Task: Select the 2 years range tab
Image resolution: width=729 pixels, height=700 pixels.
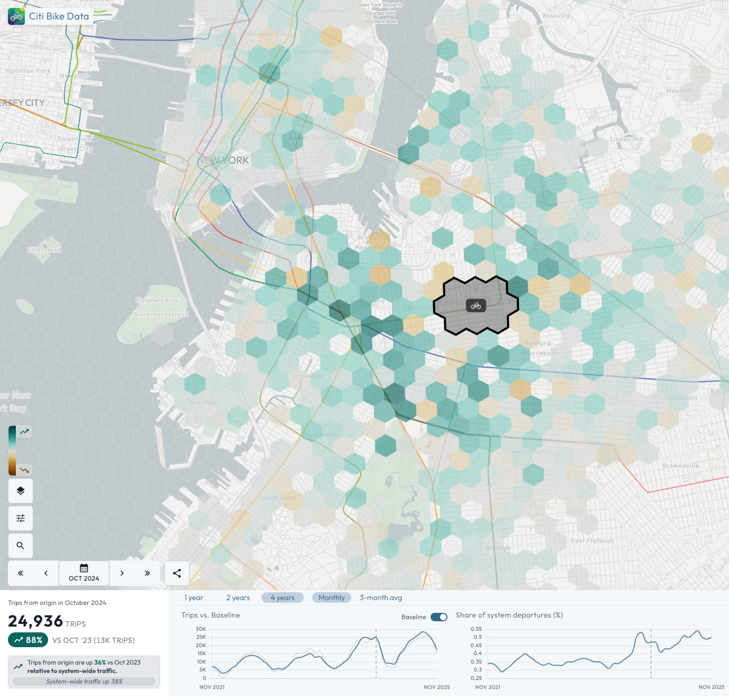Action: 238,598
